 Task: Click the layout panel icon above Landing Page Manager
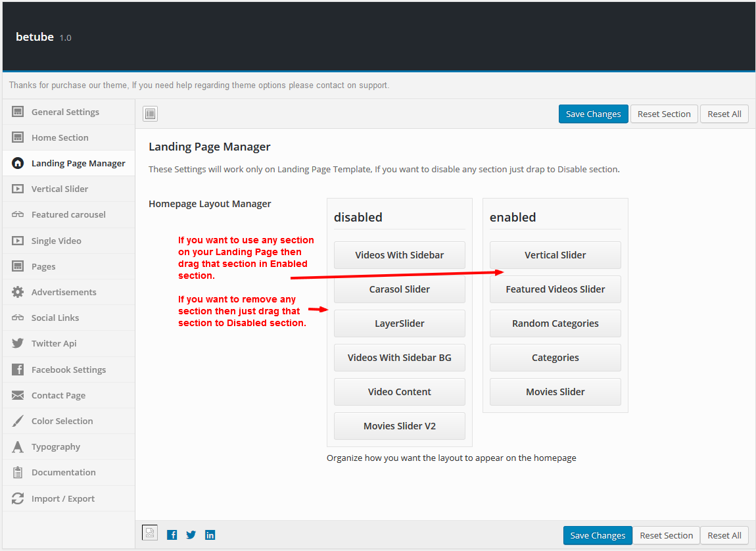150,113
